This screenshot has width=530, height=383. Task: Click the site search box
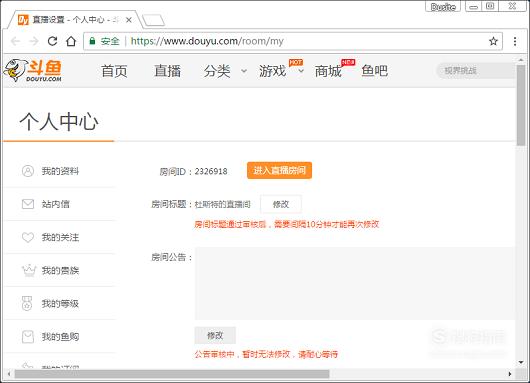476,71
